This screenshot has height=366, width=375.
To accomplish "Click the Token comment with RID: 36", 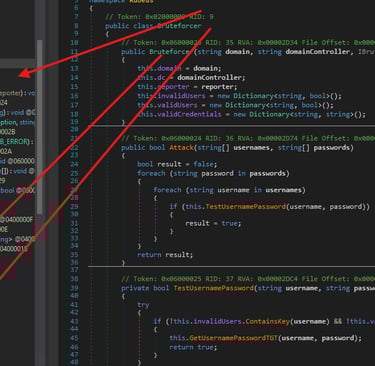I will (x=248, y=138).
